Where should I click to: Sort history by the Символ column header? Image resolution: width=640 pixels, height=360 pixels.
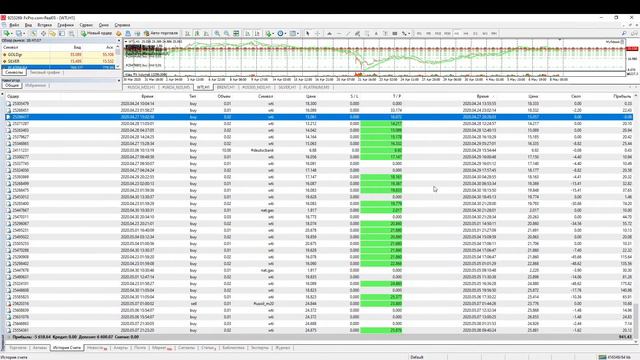point(266,96)
